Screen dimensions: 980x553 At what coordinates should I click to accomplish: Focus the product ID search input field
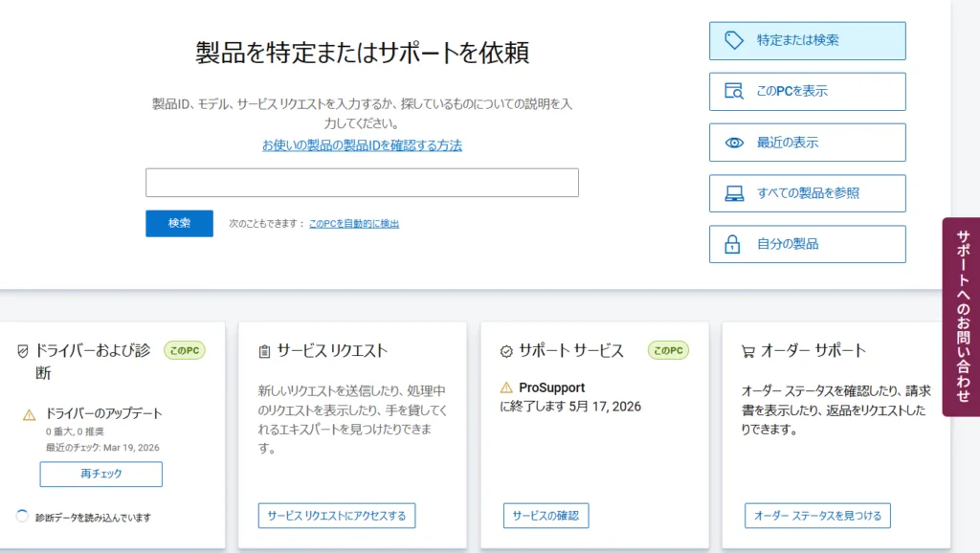[x=362, y=183]
